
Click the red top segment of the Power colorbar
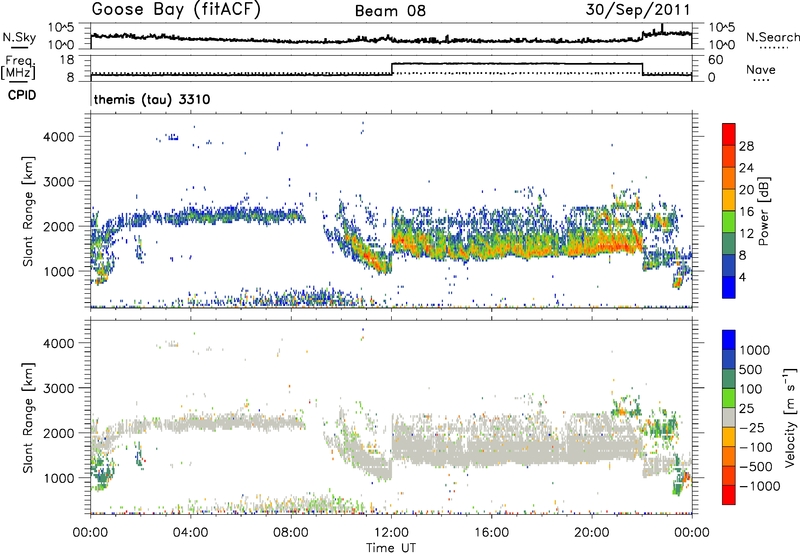(x=729, y=134)
